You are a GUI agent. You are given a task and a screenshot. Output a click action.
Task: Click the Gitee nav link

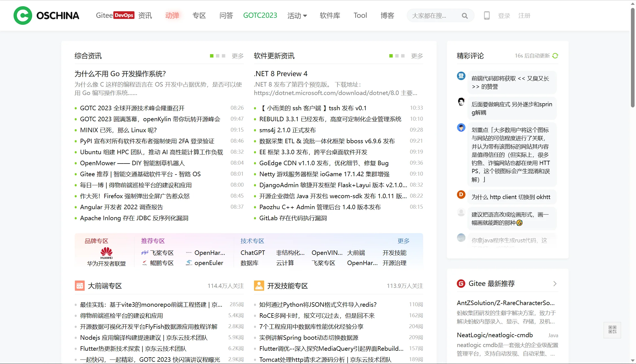[104, 15]
